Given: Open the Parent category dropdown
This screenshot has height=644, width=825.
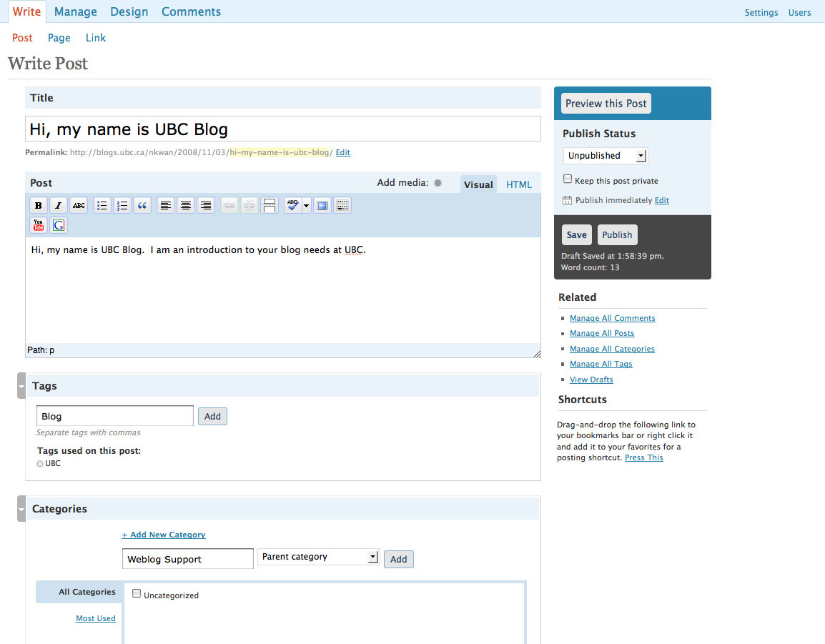Looking at the screenshot, I should pos(318,557).
